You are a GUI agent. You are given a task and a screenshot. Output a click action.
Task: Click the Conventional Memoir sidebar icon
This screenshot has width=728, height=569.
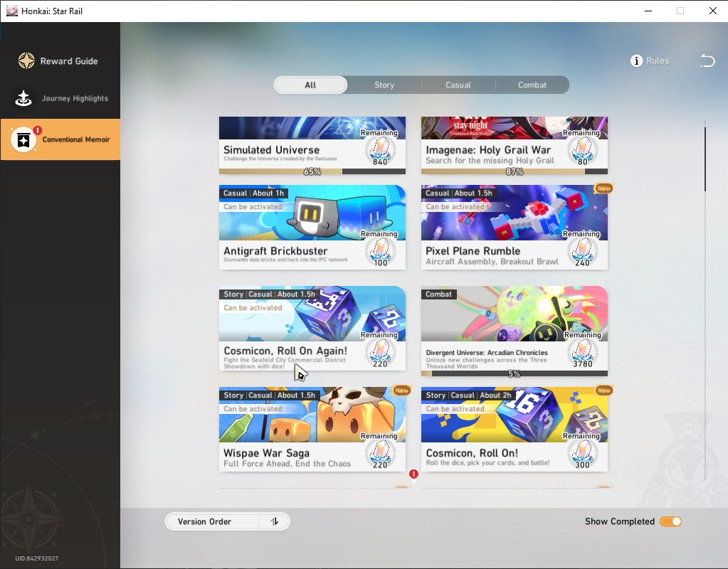click(x=23, y=139)
